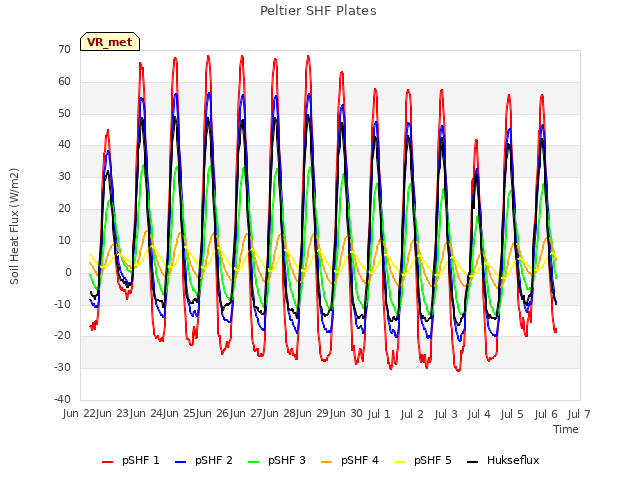Click the 70 y-axis tick value
Image resolution: width=640 pixels, height=480 pixels.
[x=64, y=49]
